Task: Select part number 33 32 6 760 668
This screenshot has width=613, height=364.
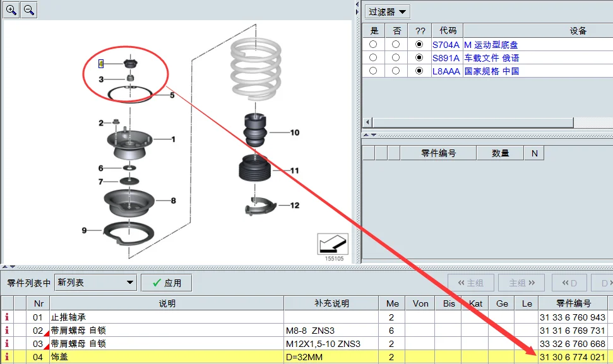Action: tap(573, 344)
